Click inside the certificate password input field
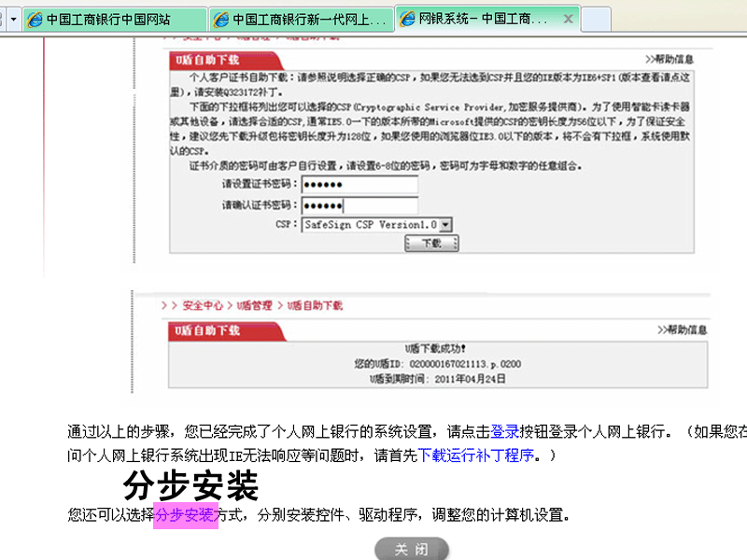The image size is (747, 560). pyautogui.click(x=359, y=184)
